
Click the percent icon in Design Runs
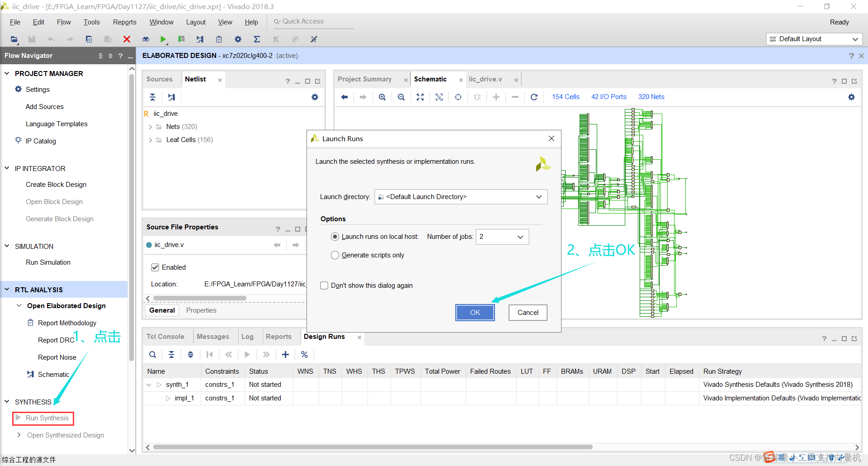(304, 355)
